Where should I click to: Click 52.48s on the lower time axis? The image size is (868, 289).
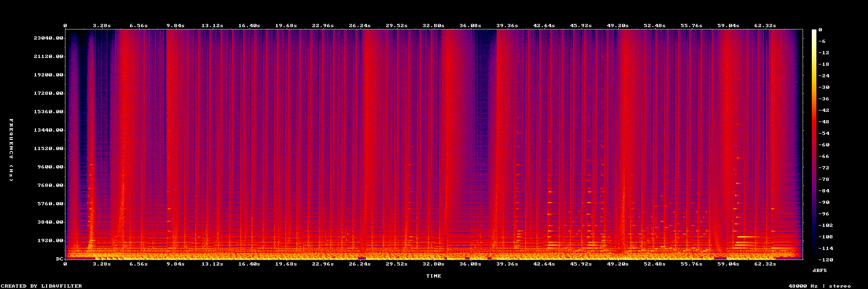[655, 264]
